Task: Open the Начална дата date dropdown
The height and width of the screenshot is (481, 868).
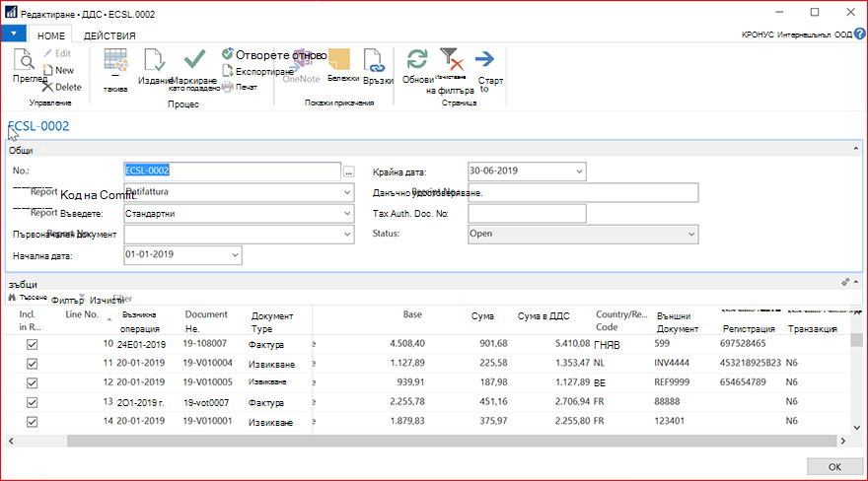Action: [x=235, y=255]
